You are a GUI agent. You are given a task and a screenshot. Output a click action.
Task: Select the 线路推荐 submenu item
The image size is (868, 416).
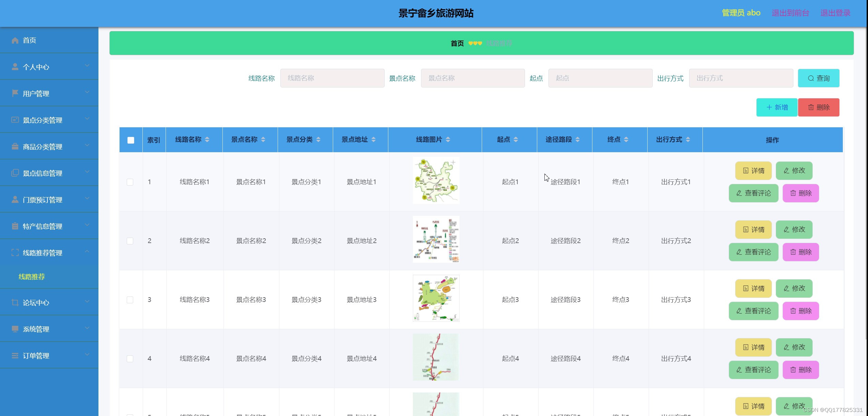[x=32, y=277]
